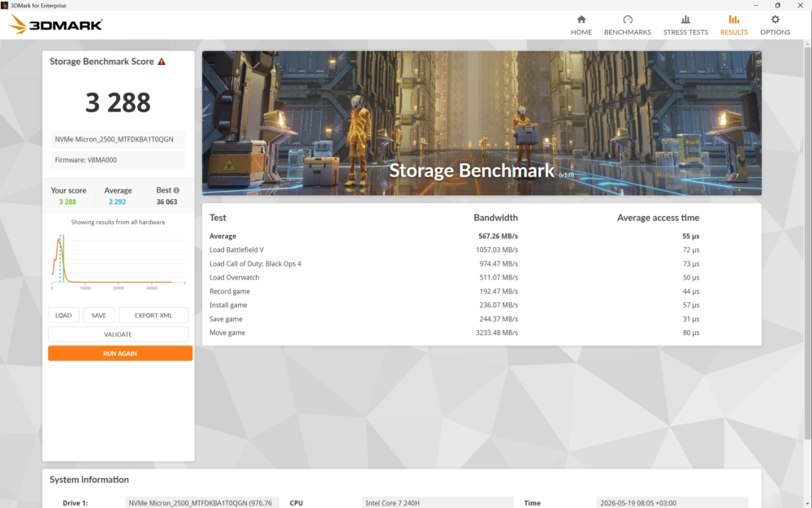Click Best score value 36 063

[166, 202]
